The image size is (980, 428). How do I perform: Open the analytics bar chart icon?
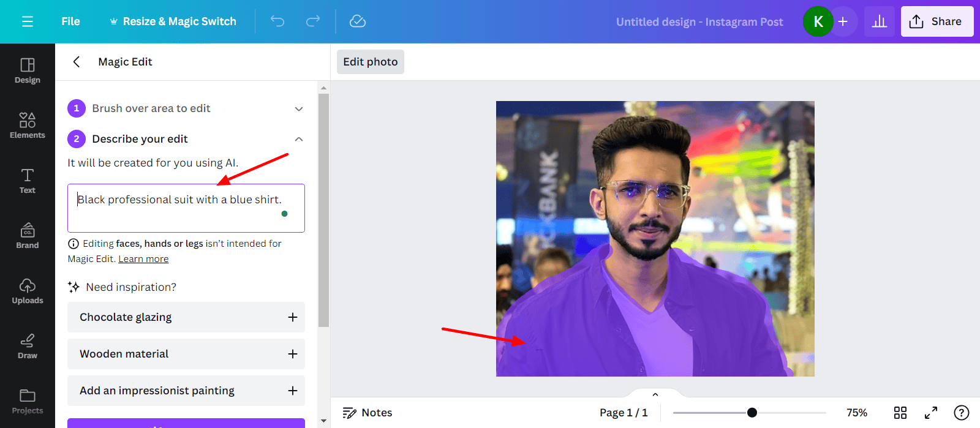880,21
